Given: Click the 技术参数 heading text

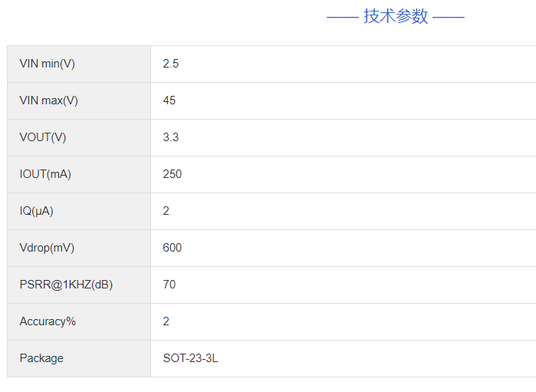Looking at the screenshot, I should click(x=396, y=16).
